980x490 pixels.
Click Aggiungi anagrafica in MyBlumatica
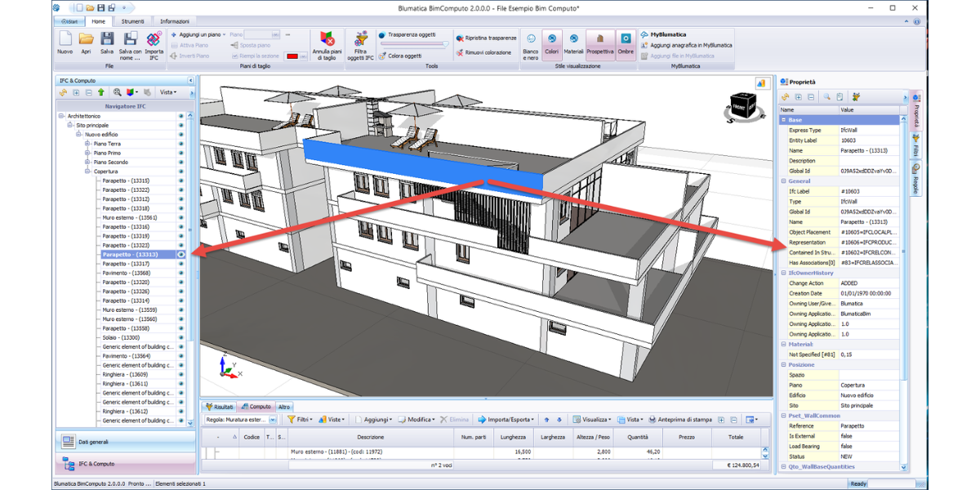pos(691,46)
